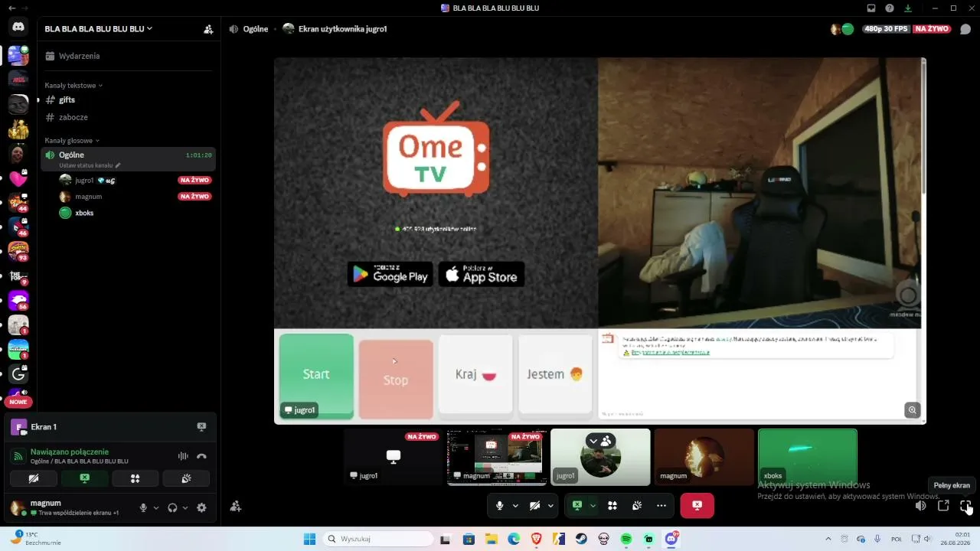The height and width of the screenshot is (551, 980).
Task: Collapse Kanały tekstowe category
Action: (x=73, y=86)
